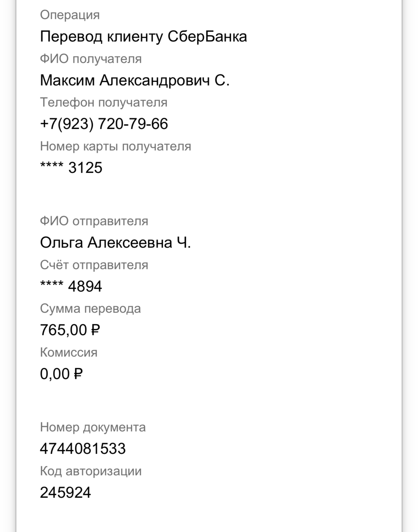Select sender name Ольга Алексеевна Ч.
The image size is (418, 532).
point(116,243)
